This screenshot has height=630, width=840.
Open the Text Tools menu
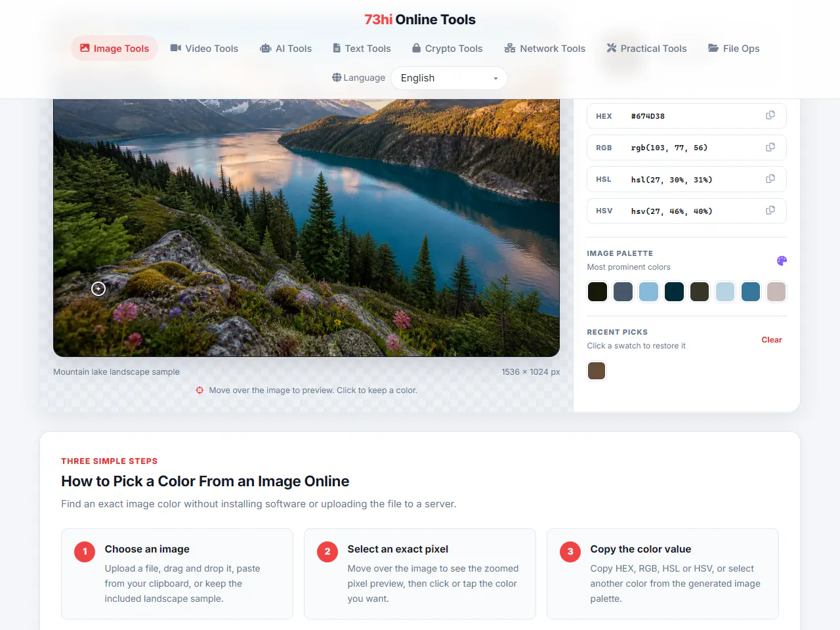click(x=362, y=48)
